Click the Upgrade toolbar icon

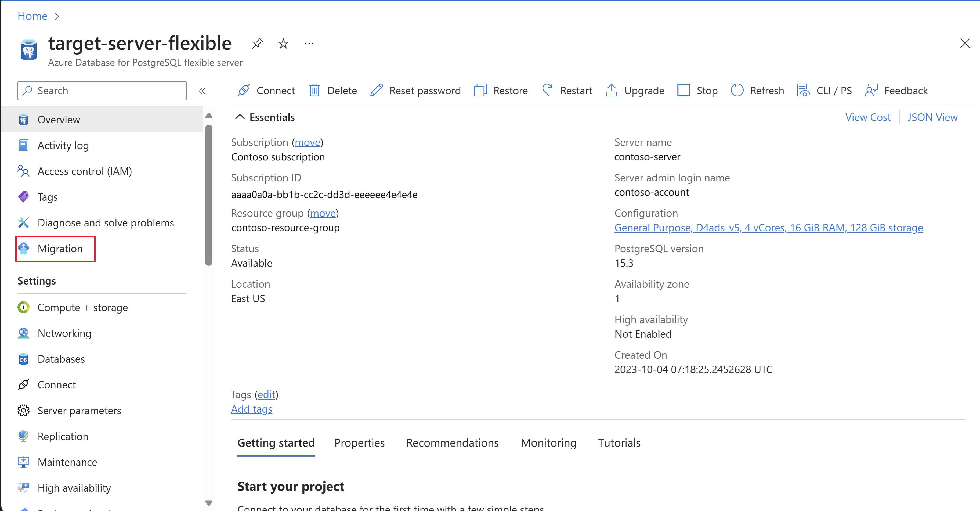611,91
